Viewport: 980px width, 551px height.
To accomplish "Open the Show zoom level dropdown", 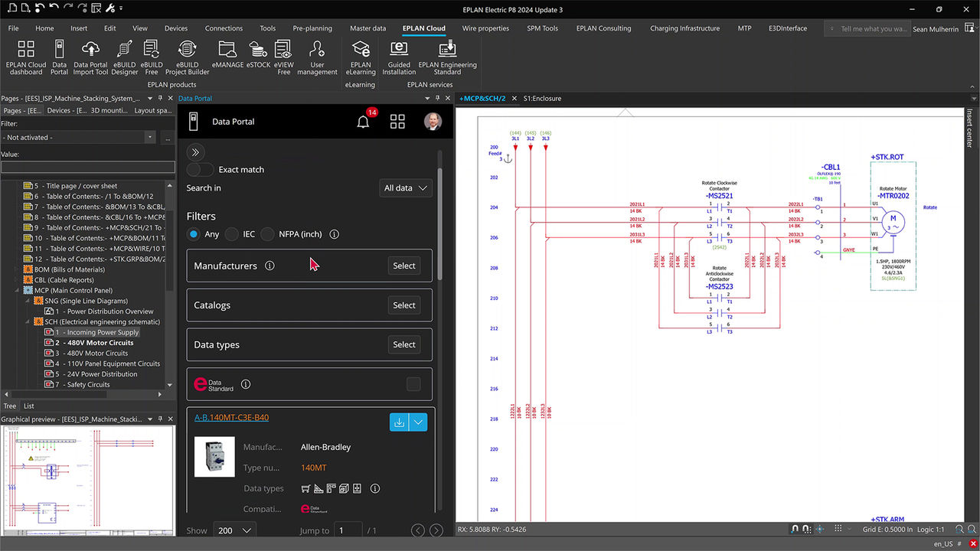I will pyautogui.click(x=234, y=530).
